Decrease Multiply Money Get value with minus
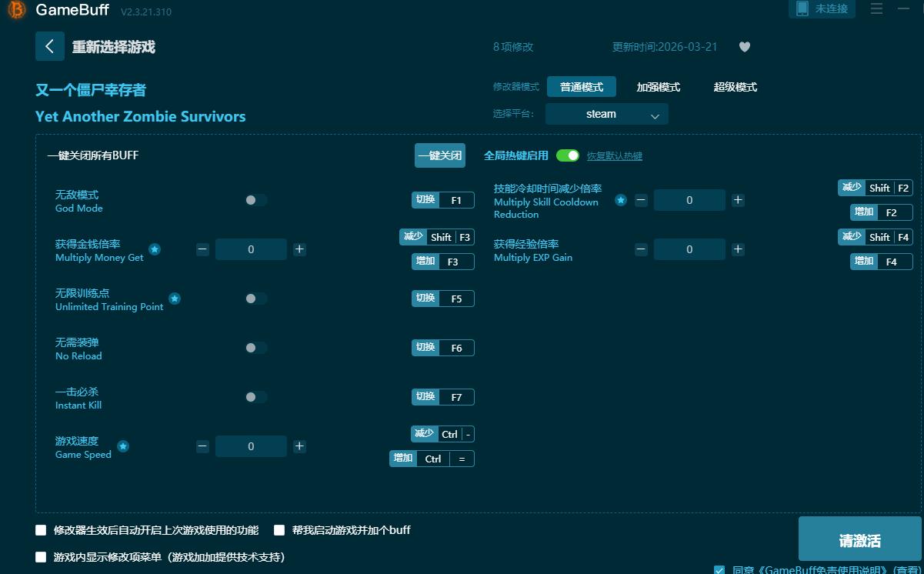The width and height of the screenshot is (924, 574). (x=202, y=249)
